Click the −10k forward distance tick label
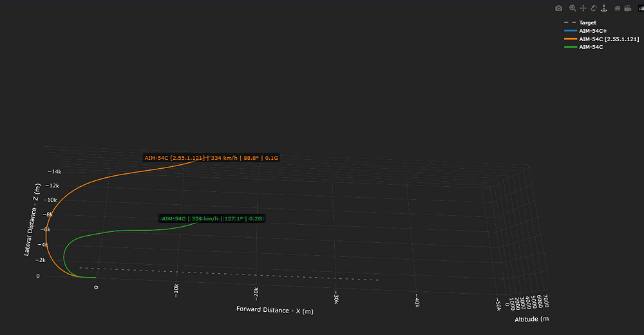This screenshot has height=335, width=644. [x=176, y=290]
